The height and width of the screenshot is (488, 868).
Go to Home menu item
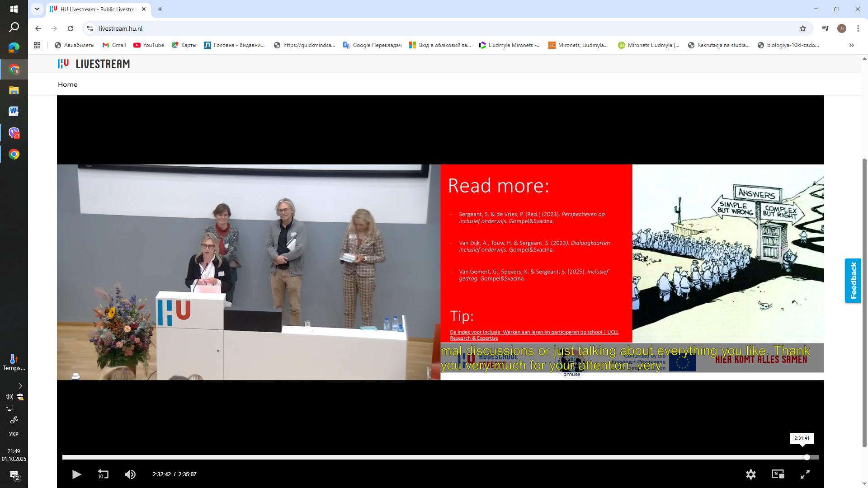coord(67,84)
